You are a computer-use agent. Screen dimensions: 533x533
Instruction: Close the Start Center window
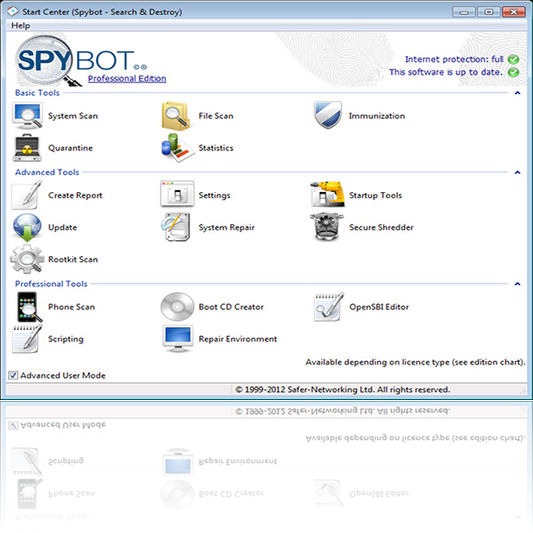pos(514,12)
